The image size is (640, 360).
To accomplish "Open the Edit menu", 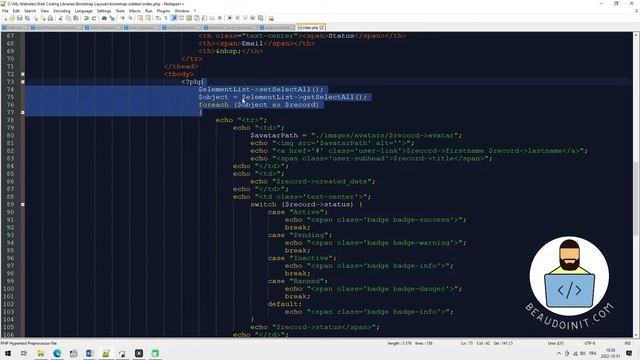I will coord(16,11).
